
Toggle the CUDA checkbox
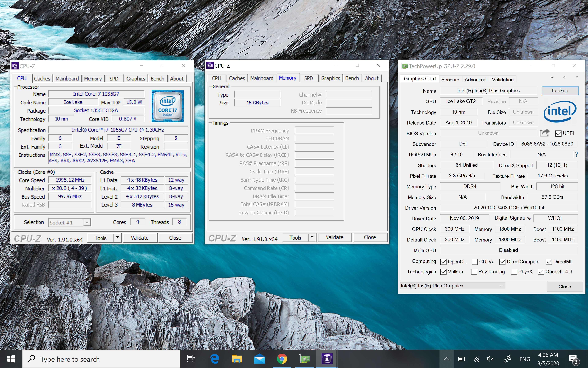point(475,262)
